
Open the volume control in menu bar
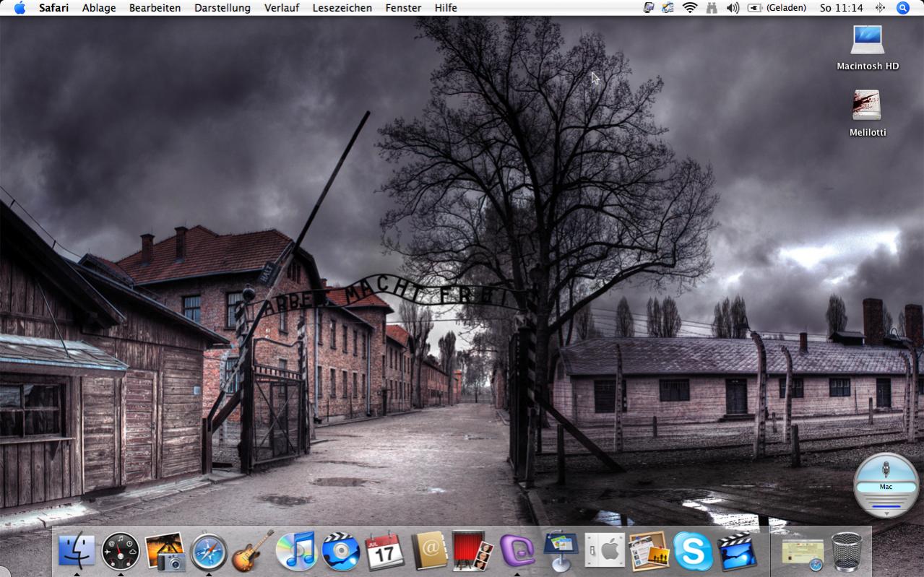click(733, 8)
